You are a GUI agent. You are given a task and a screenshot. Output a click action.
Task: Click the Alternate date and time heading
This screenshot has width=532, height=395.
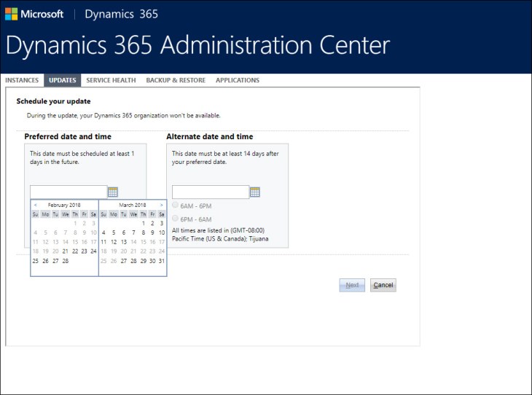click(x=210, y=136)
